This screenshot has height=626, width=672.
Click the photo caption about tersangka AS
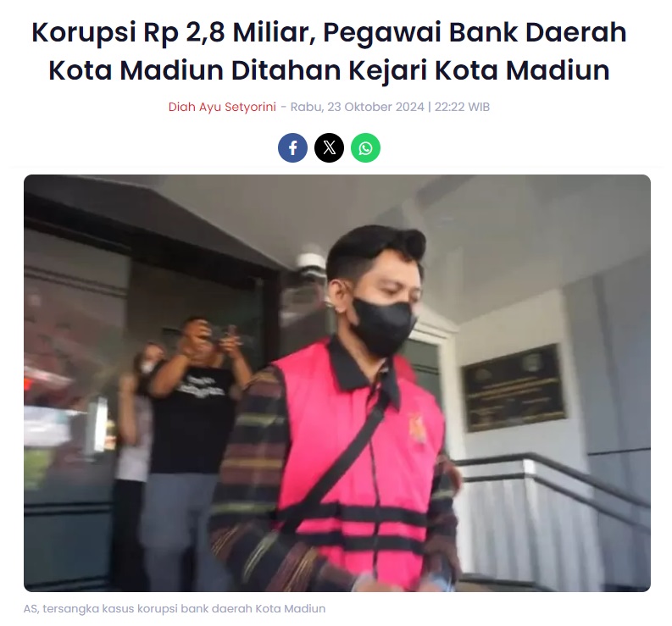[175, 609]
